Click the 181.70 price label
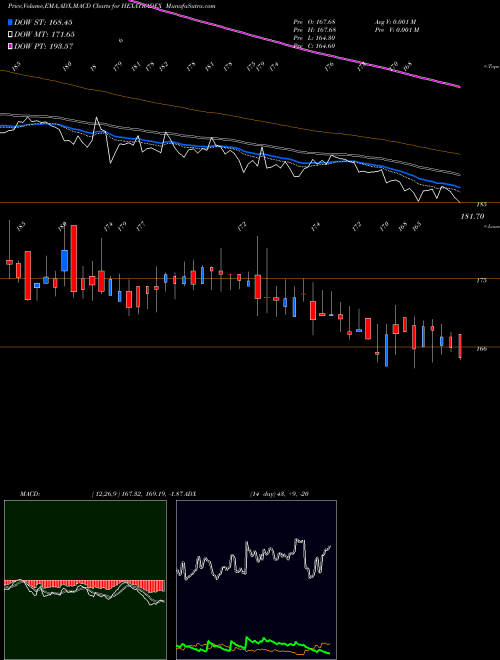 tap(473, 216)
